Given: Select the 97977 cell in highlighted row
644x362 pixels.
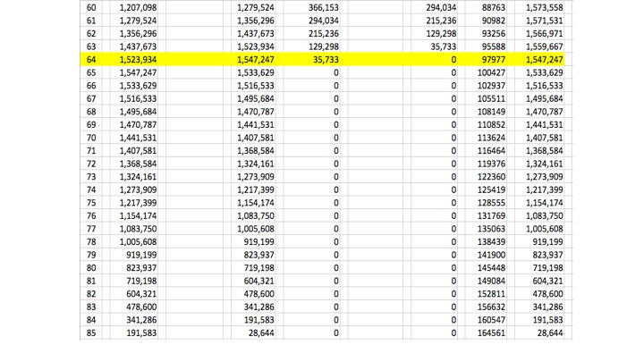Looking at the screenshot, I should 487,60.
